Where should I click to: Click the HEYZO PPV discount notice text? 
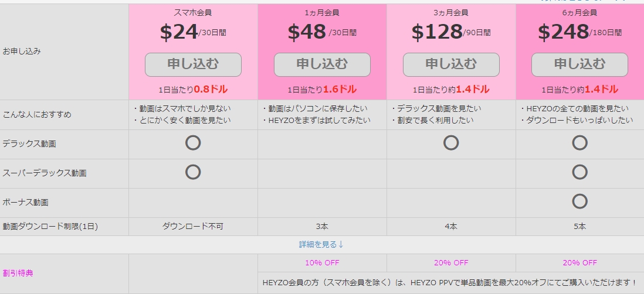[x=449, y=283]
